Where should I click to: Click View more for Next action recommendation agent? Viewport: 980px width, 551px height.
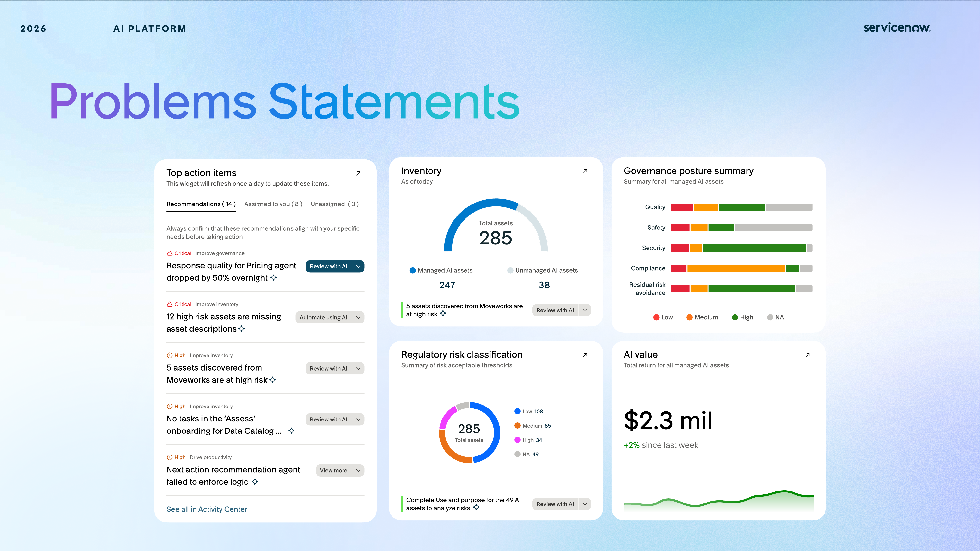[334, 470]
